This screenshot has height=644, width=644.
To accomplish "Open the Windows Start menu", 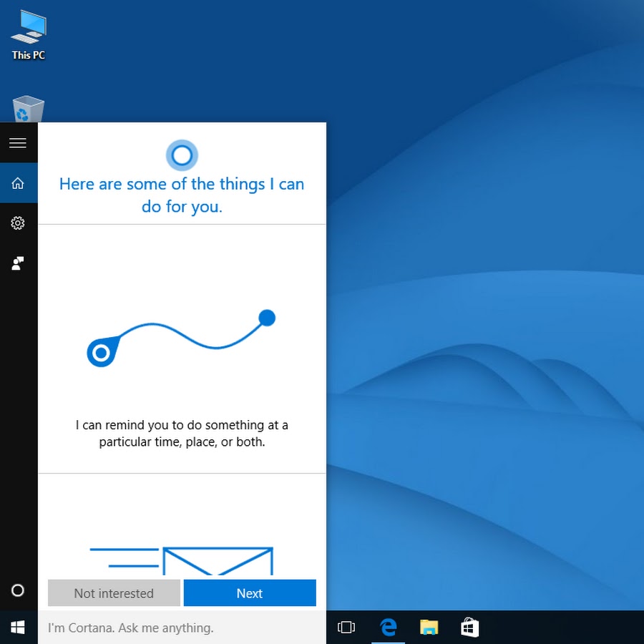I will coord(18,628).
